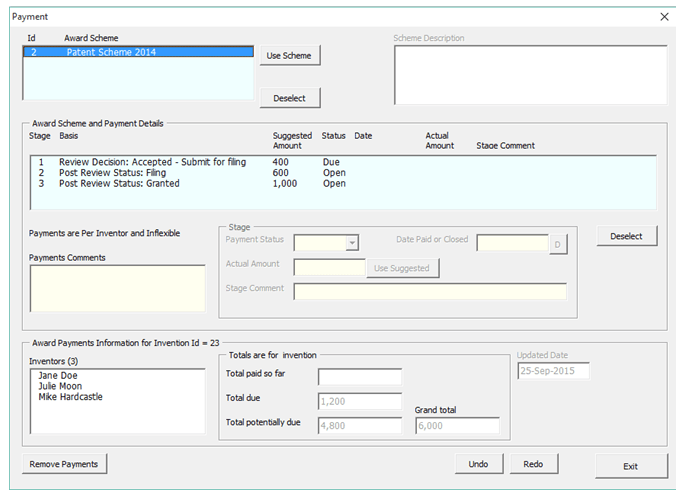Click the Payments Comments text area
691x501 pixels.
coord(116,290)
